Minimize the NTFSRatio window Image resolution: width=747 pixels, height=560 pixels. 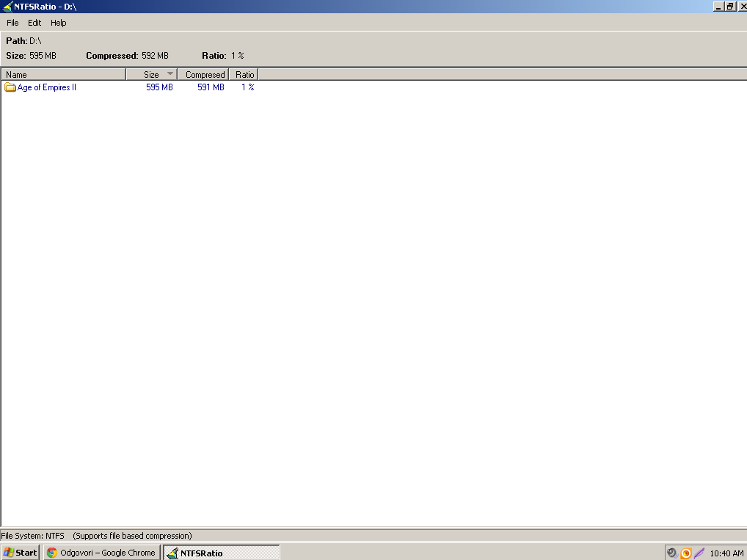[x=718, y=7]
